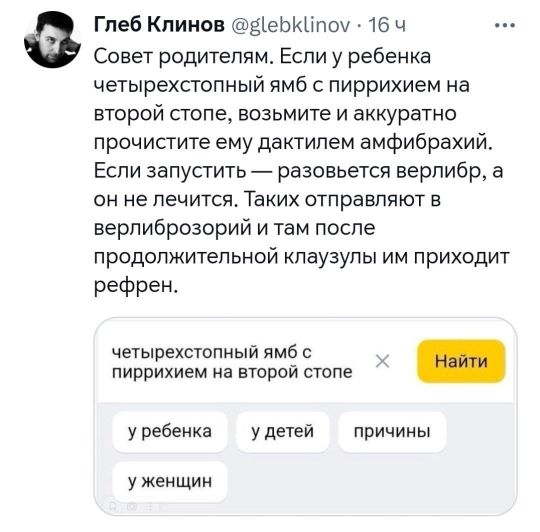
Task: Open the attached search screenshot image
Action: [305, 416]
